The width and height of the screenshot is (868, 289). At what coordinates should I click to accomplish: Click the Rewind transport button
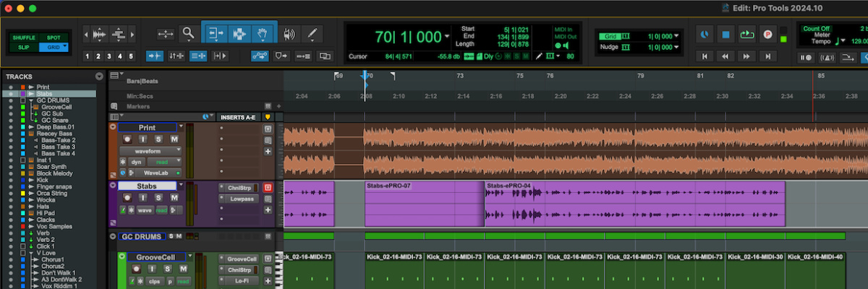[x=725, y=56]
